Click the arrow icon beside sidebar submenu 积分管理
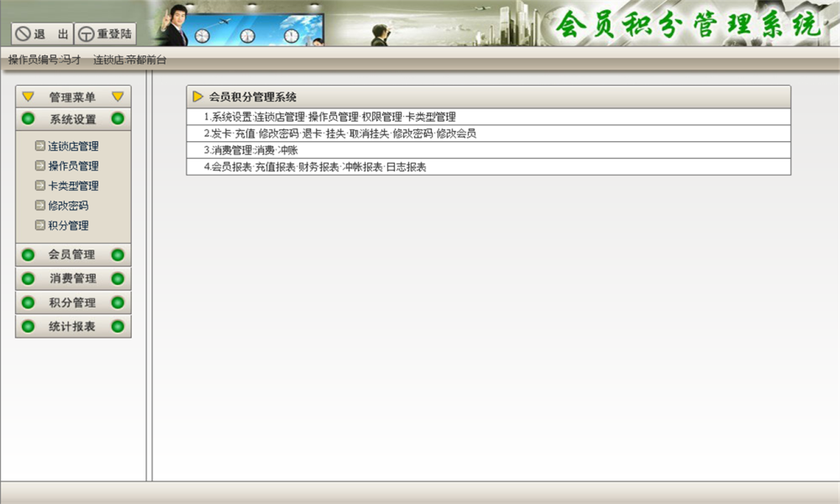This screenshot has height=504, width=840. [39, 225]
